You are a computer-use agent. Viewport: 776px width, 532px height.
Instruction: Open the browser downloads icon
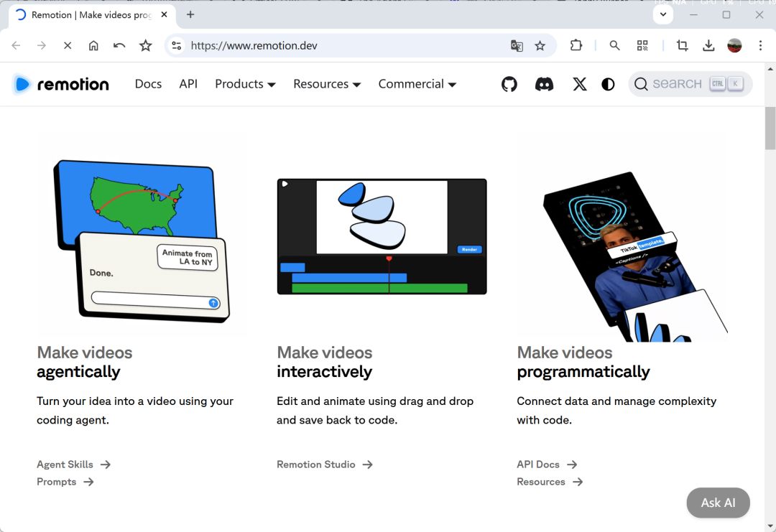click(x=708, y=45)
